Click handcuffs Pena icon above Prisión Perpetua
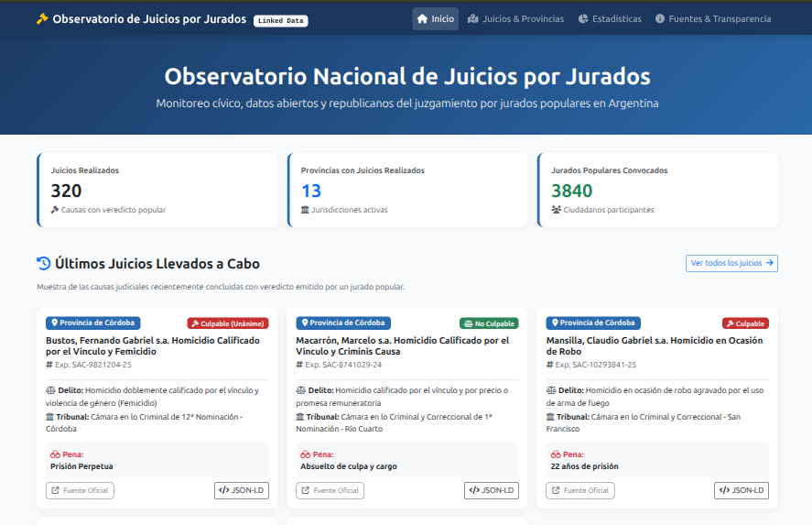The width and height of the screenshot is (812, 525). (x=56, y=454)
